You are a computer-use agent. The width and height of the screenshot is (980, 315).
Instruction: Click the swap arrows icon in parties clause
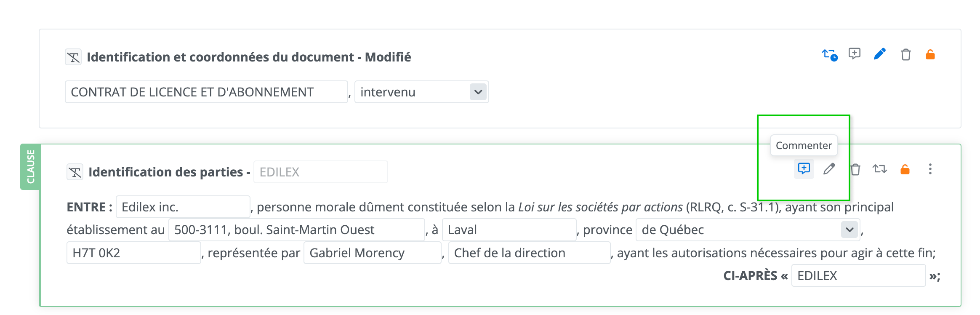(x=879, y=169)
